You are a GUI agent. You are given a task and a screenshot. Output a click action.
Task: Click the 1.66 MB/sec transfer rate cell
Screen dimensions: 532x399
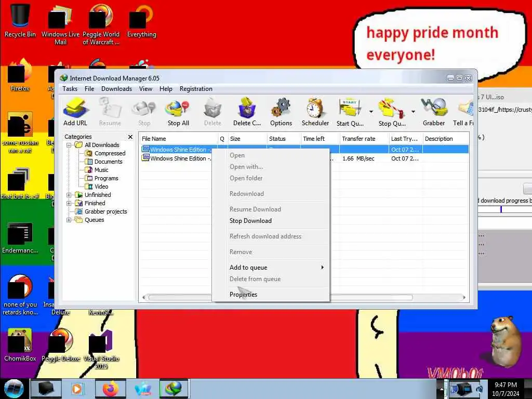tap(358, 158)
